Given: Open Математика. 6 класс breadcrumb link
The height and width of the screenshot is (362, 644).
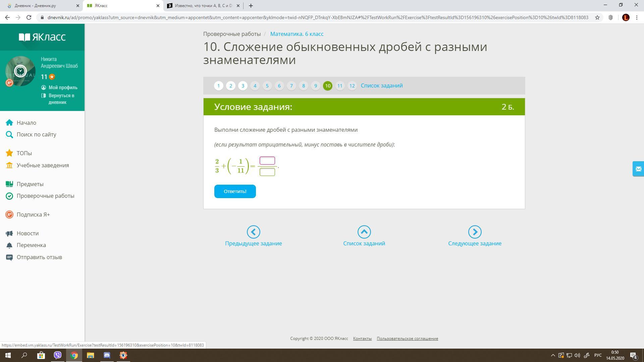Looking at the screenshot, I should pos(297,34).
